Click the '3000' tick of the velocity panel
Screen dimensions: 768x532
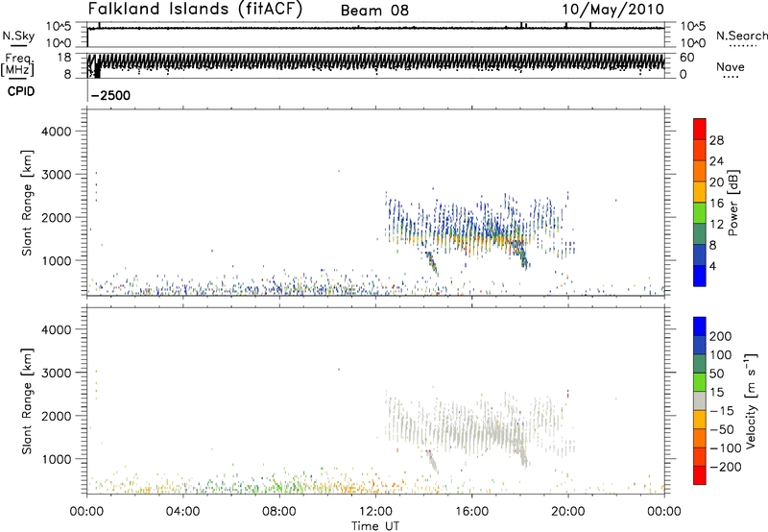(57, 373)
